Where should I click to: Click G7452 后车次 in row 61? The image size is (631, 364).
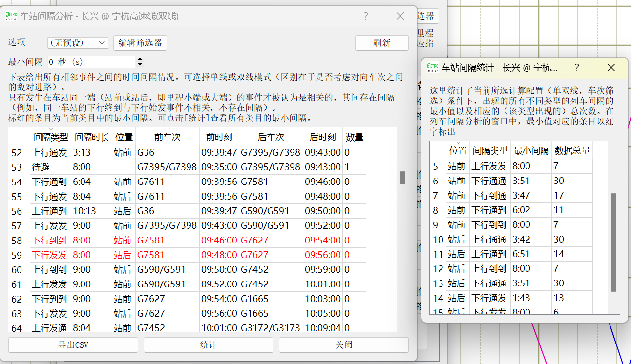271,284
